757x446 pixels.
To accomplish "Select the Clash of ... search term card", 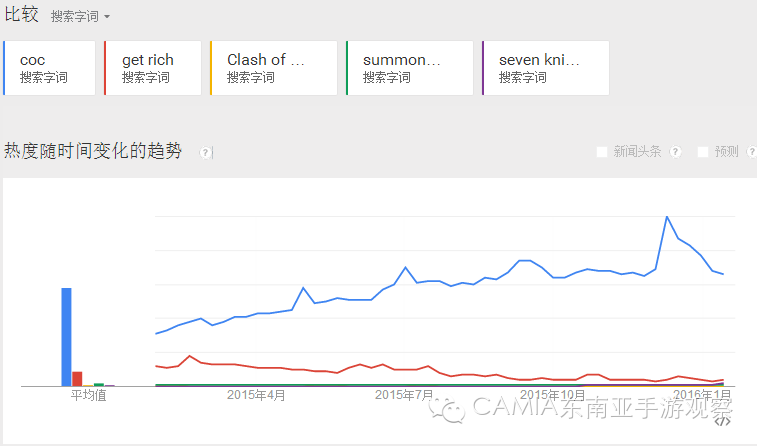I will pyautogui.click(x=274, y=68).
